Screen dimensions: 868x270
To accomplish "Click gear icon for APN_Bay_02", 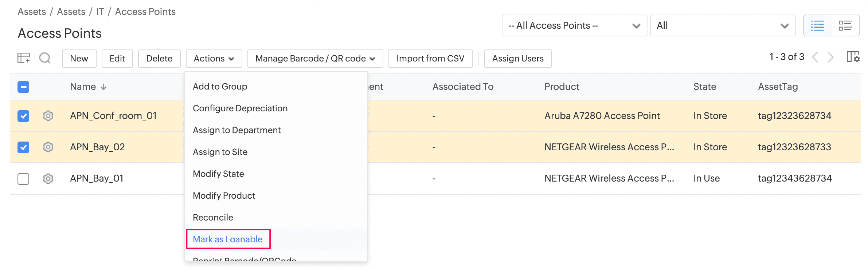I will click(x=48, y=147).
